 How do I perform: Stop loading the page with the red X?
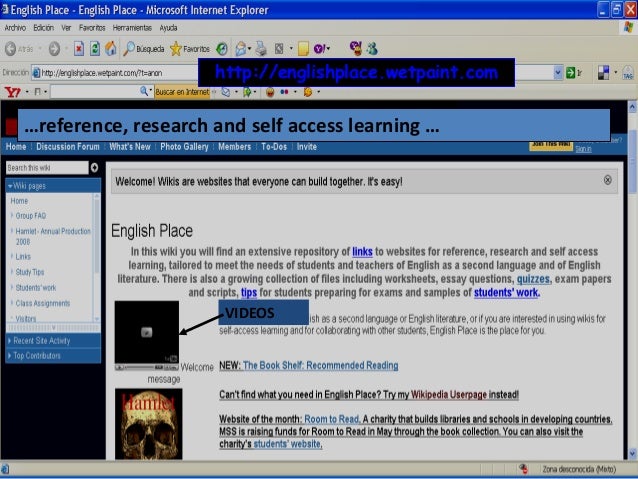pyautogui.click(x=79, y=49)
